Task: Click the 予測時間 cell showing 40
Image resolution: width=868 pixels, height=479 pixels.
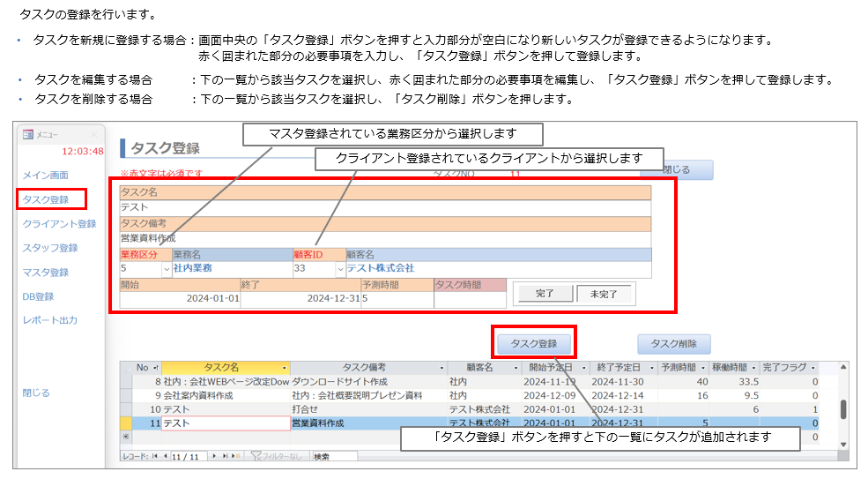Action: 684,382
